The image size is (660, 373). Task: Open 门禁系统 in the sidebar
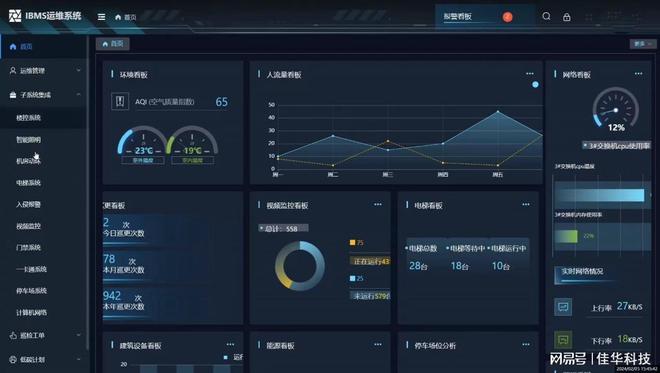[29, 248]
